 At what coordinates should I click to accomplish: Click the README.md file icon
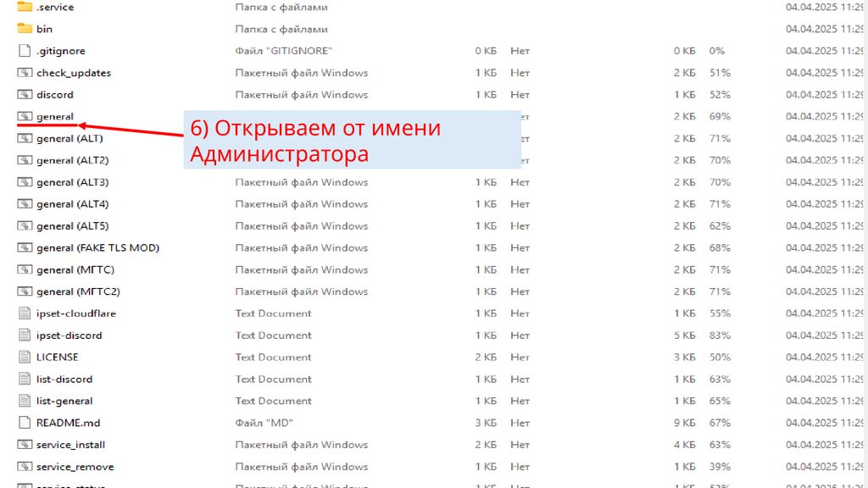pos(25,423)
